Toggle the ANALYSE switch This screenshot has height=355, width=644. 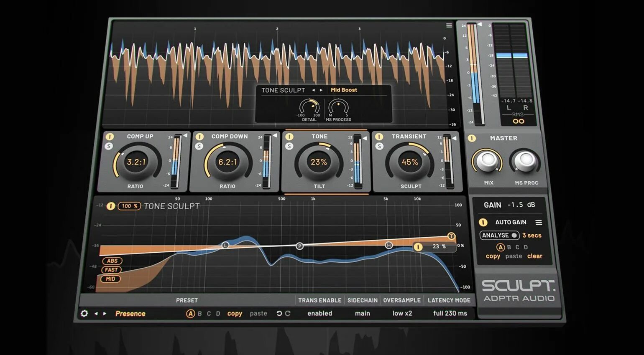(x=499, y=236)
